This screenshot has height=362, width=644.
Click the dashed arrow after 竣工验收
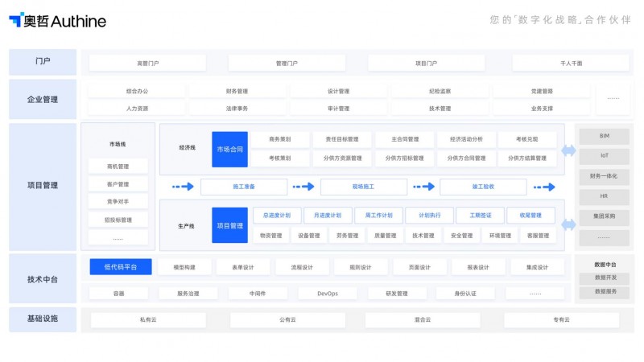coord(543,187)
